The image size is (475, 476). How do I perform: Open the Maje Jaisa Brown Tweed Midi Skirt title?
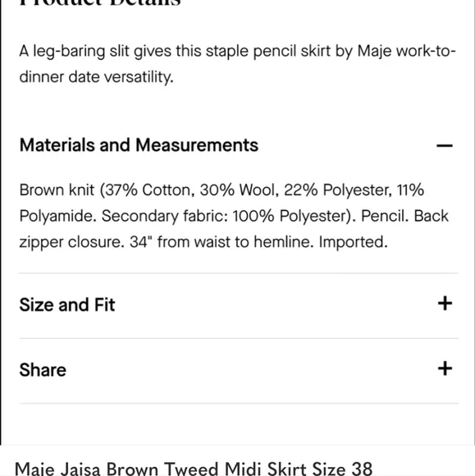click(x=194, y=469)
